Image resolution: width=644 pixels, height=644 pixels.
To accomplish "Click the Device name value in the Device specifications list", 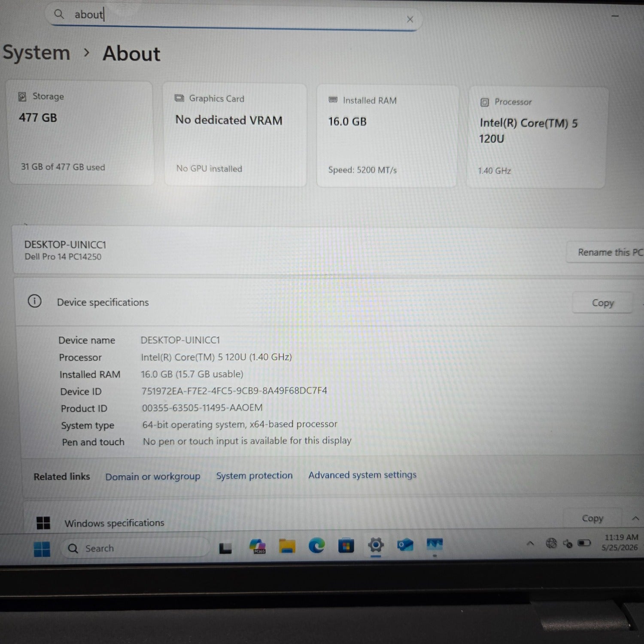I will tap(180, 340).
